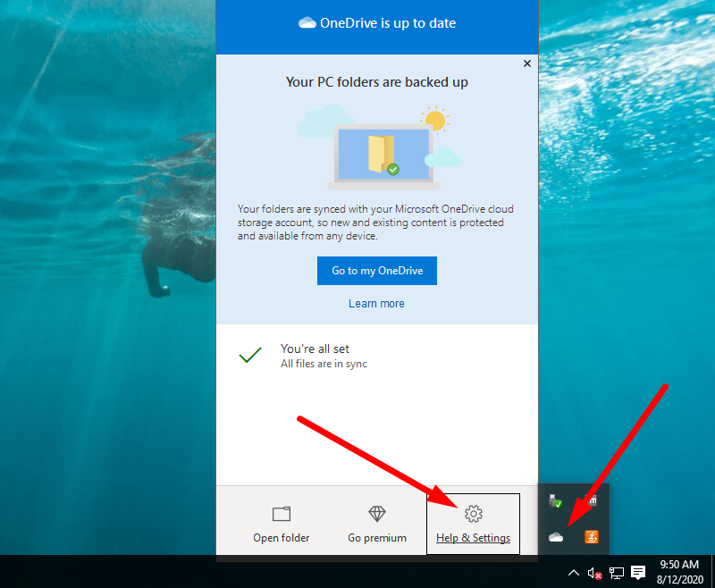Open the Action Center notifications icon
The image size is (715, 588).
[x=638, y=573]
